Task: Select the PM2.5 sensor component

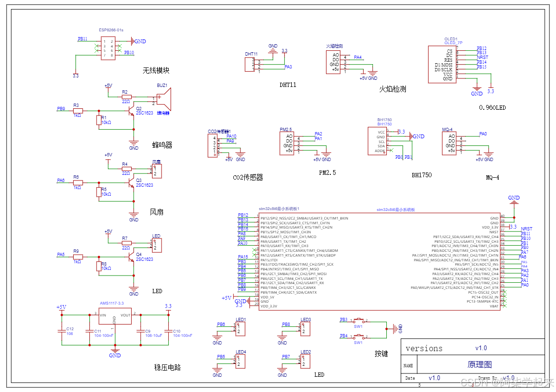Action: pos(287,143)
